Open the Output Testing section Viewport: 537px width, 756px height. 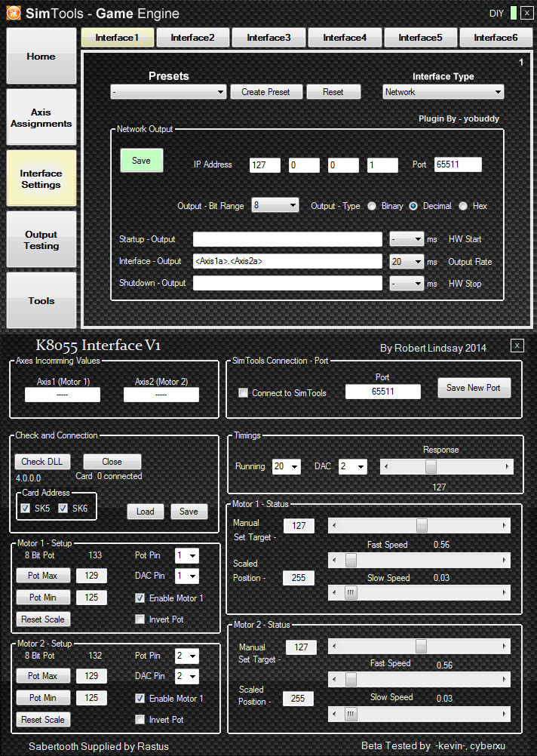click(41, 240)
